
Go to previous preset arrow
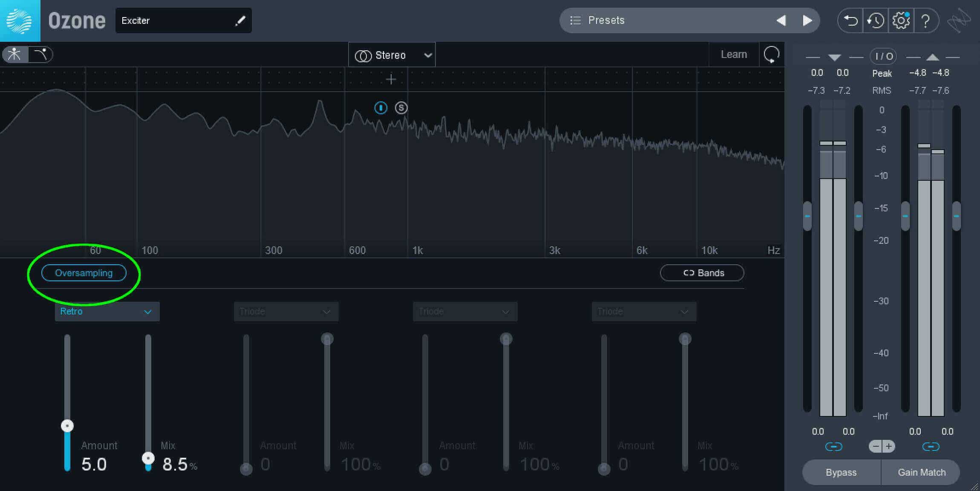[x=781, y=20]
